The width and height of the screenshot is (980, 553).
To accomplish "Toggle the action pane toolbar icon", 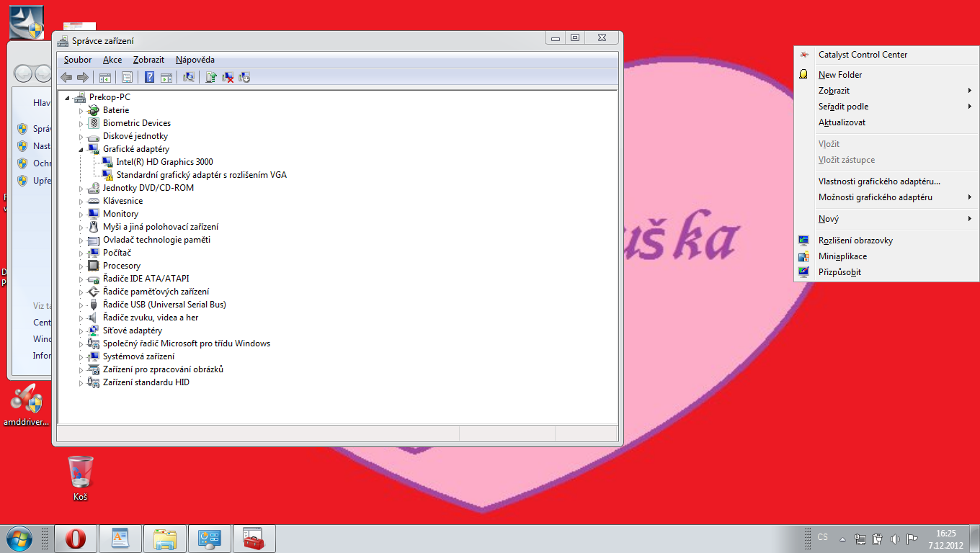I will tap(166, 77).
